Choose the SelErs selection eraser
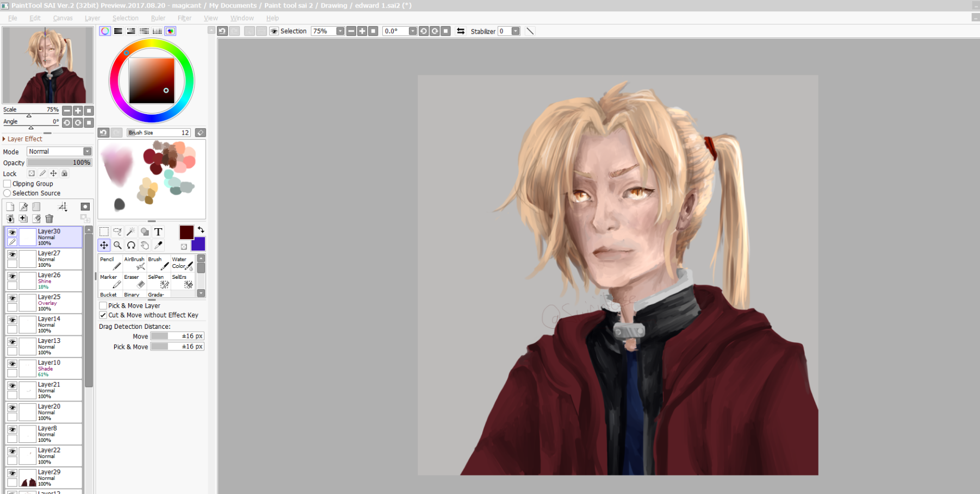The width and height of the screenshot is (980, 494). tap(183, 281)
